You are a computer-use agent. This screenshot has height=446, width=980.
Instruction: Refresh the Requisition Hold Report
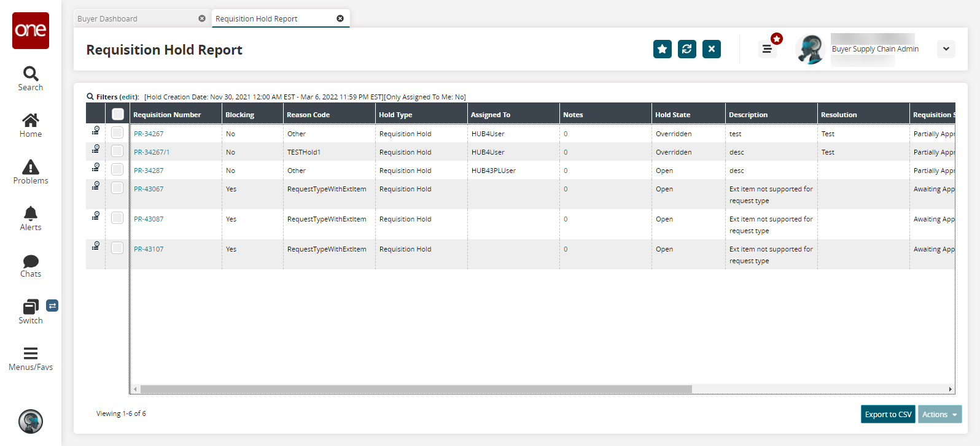(x=686, y=49)
